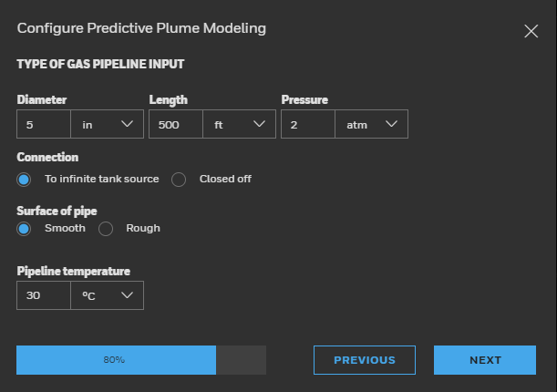Expand the Pipeline temperature unit dropdown °C
The image size is (557, 392).
pos(107,295)
